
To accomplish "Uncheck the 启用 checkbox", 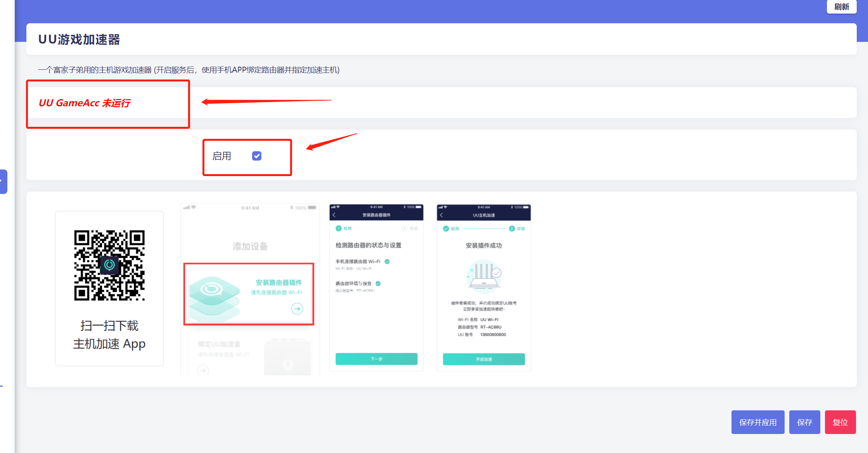I will point(256,156).
